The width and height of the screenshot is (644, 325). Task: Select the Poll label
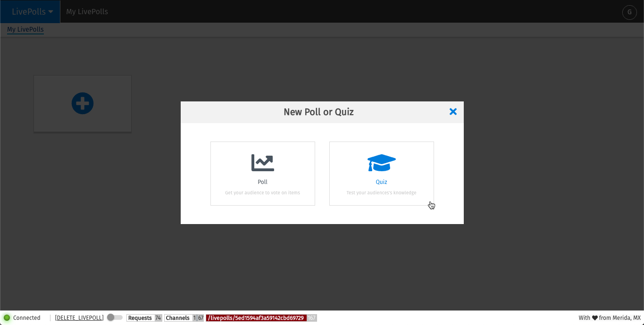pos(263,182)
